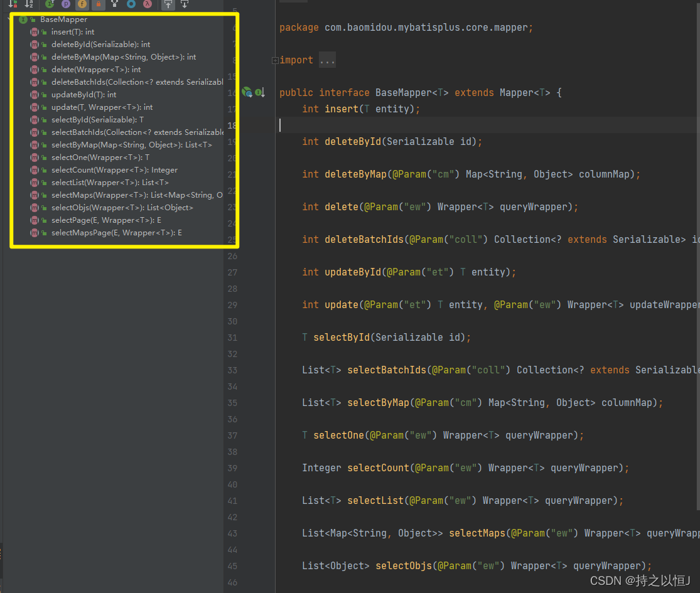Image resolution: width=700 pixels, height=593 pixels.
Task: Select insert(T): int in Structure tree
Action: 72,32
